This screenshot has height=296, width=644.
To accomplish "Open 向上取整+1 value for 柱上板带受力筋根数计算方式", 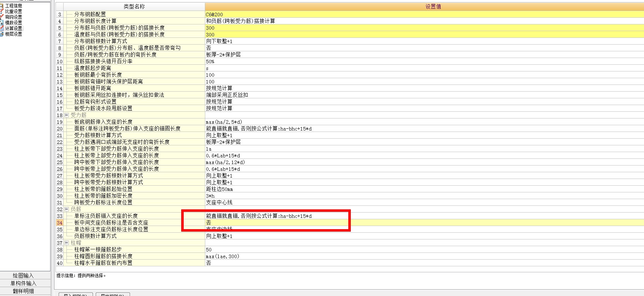I will (424, 176).
